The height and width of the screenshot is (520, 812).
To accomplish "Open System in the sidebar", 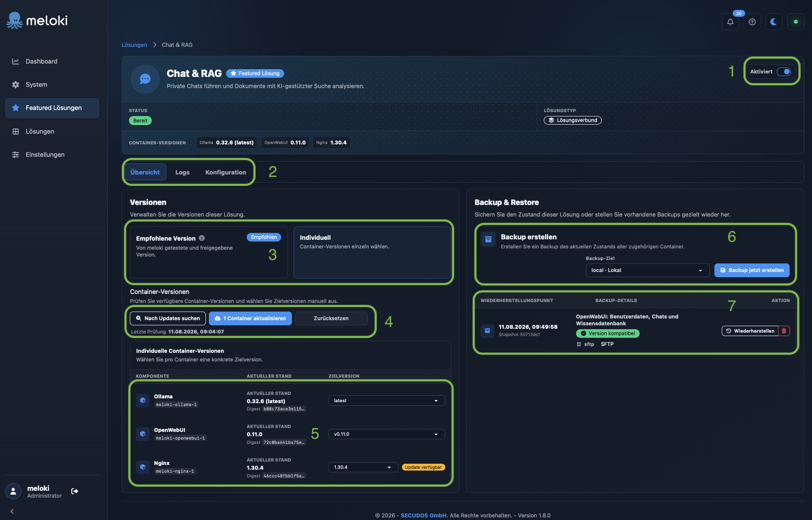I will point(52,85).
